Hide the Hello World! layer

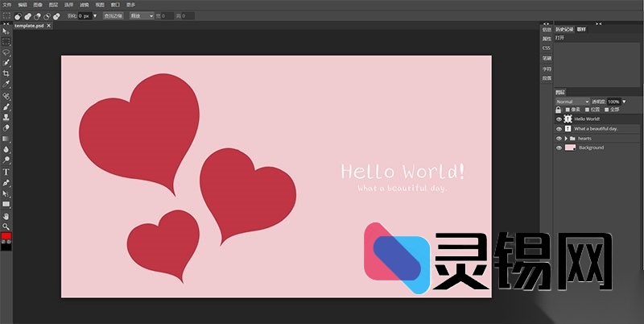coord(559,119)
